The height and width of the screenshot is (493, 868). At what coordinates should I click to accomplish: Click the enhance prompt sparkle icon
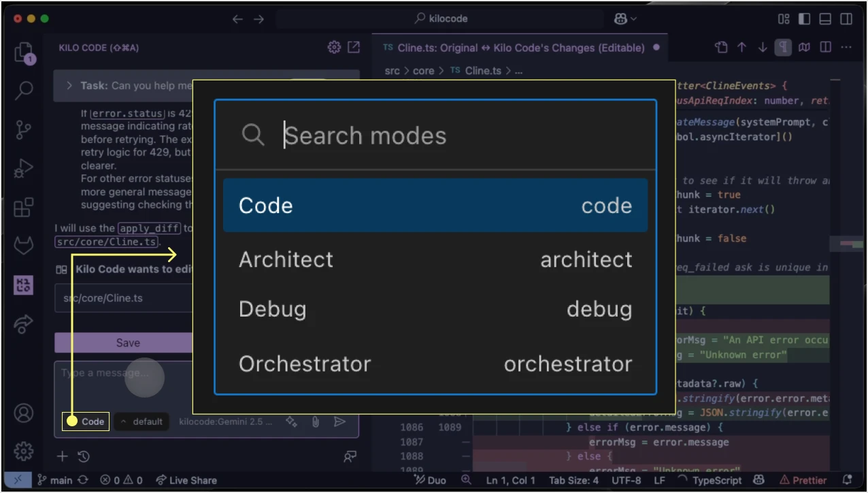click(292, 422)
